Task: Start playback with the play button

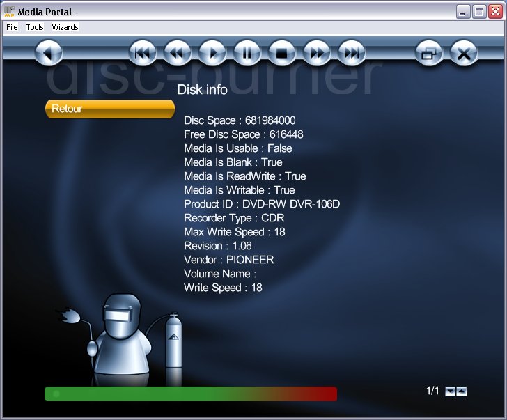Action: [212, 52]
